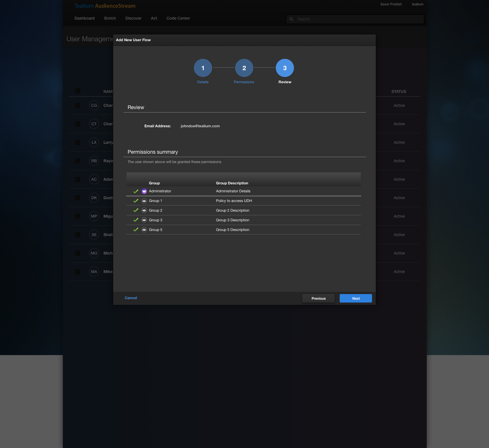Switch to the Code Center tab
The height and width of the screenshot is (448, 489).
pyautogui.click(x=178, y=18)
